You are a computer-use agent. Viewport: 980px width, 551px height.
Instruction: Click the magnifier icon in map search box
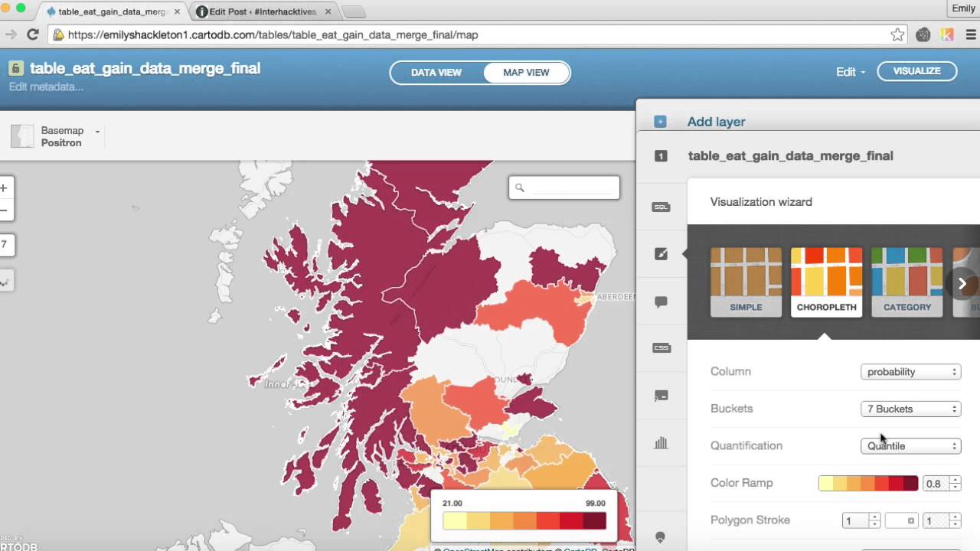519,187
